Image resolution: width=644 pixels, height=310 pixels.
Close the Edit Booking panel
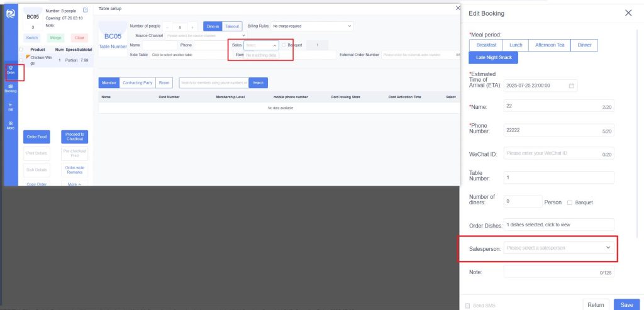pos(628,13)
